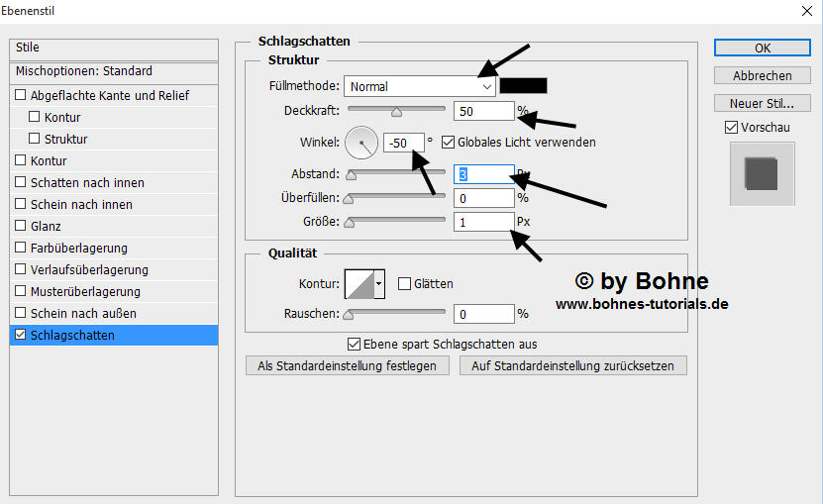This screenshot has height=504, width=823.
Task: Click Als Standardeinstellung festlegen button
Action: [x=348, y=365]
